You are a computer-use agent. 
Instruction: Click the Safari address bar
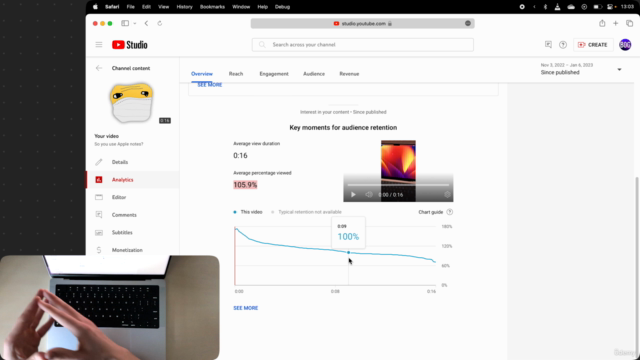[362, 23]
